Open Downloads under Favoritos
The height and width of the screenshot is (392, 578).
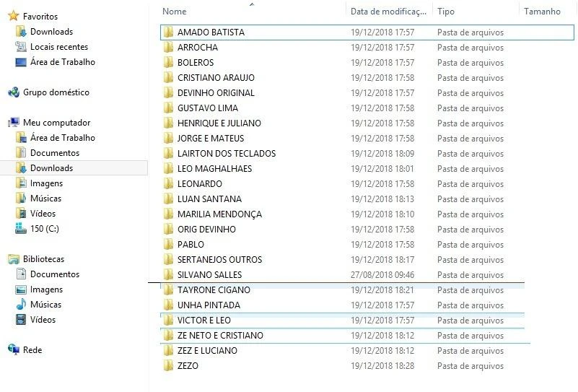[44, 32]
